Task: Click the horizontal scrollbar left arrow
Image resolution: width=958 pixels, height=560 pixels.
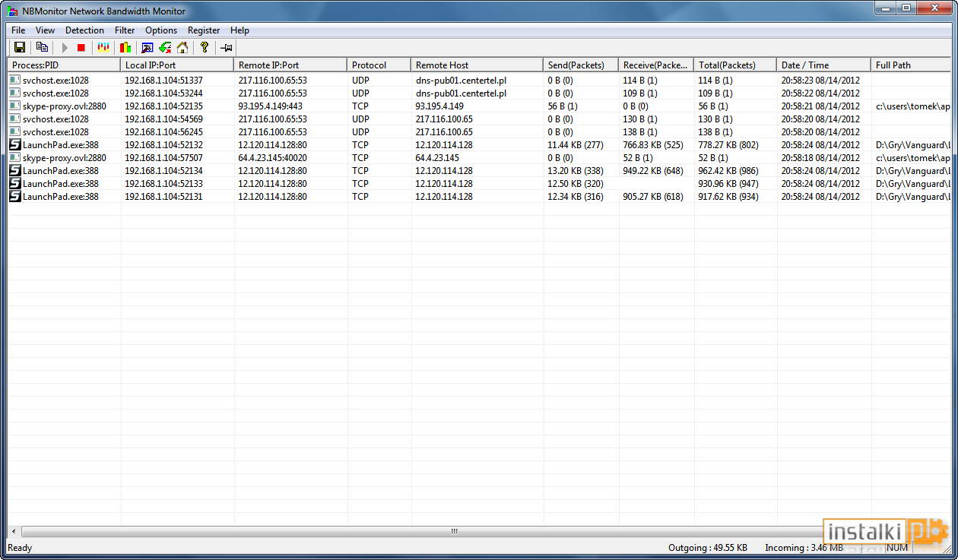Action: (x=14, y=532)
